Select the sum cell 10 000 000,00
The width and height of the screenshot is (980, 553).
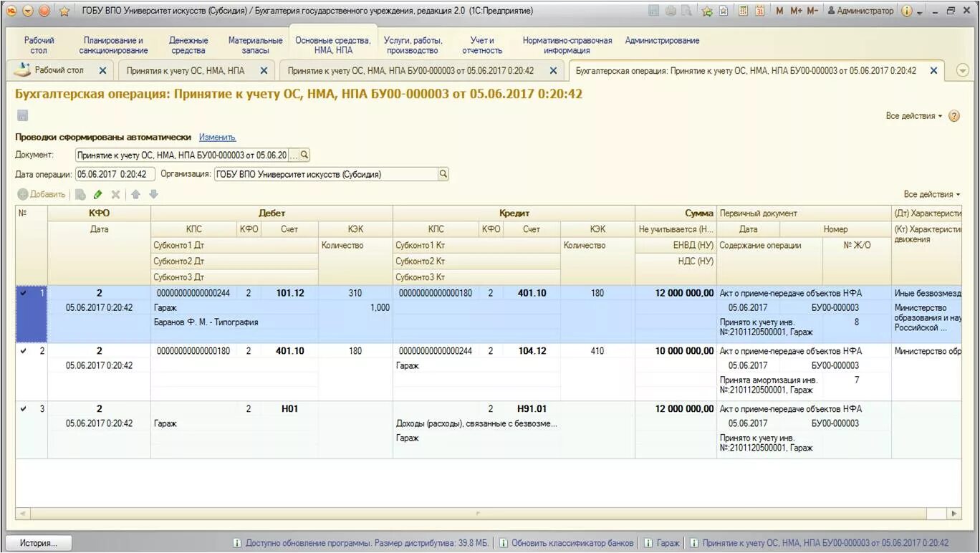click(676, 351)
